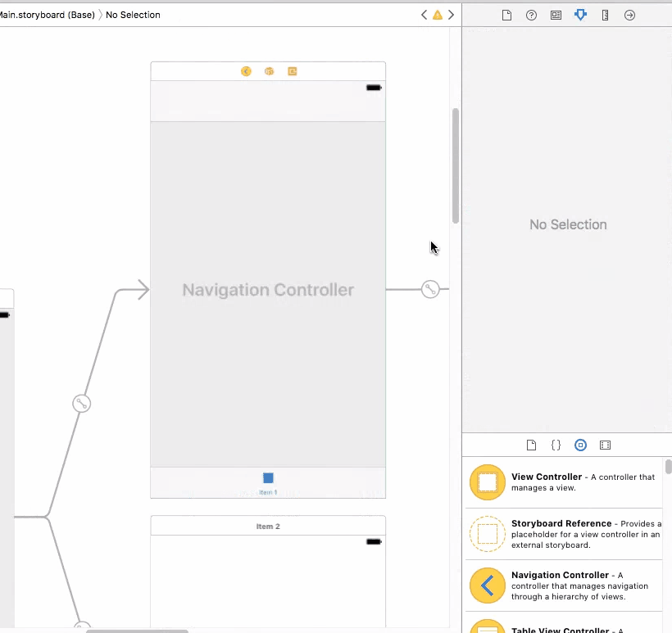672x633 pixels.
Task: Open the File inspector tab
Action: [x=506, y=16]
